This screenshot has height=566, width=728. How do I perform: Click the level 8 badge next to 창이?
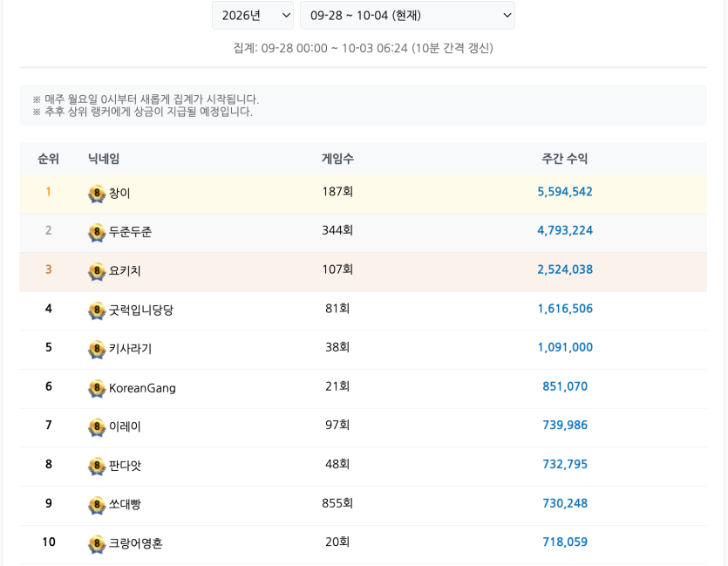(97, 194)
